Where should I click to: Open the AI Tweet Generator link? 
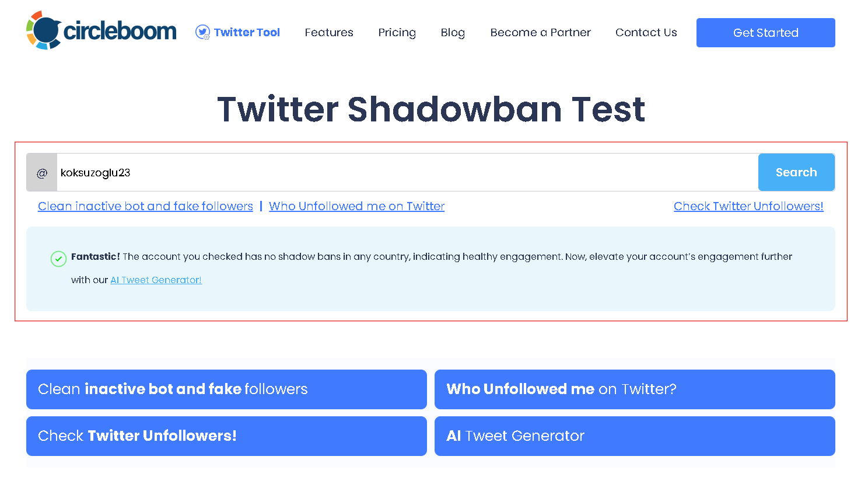(x=156, y=280)
